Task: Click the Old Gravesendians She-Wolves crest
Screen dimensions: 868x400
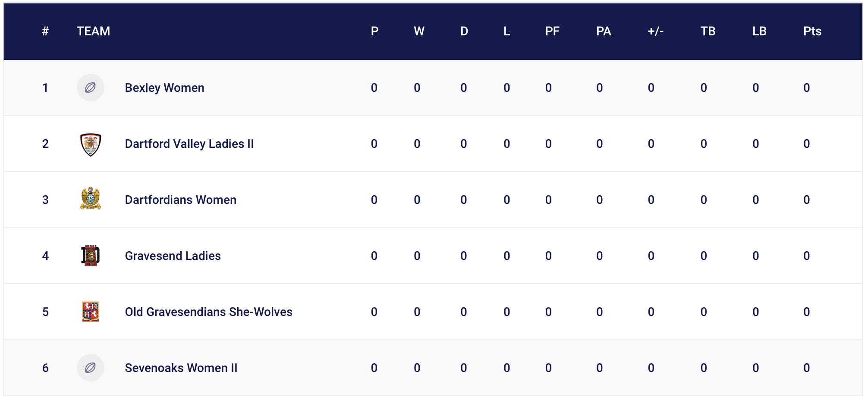Action: [91, 312]
